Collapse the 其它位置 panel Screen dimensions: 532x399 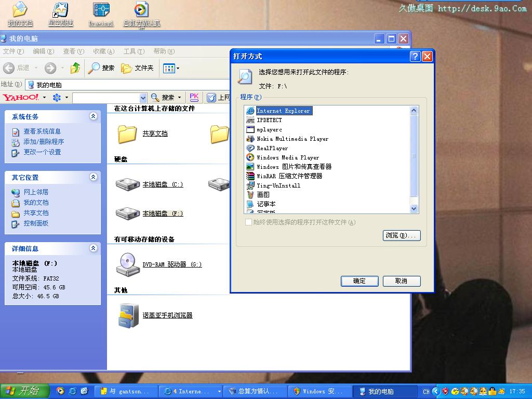(94, 177)
